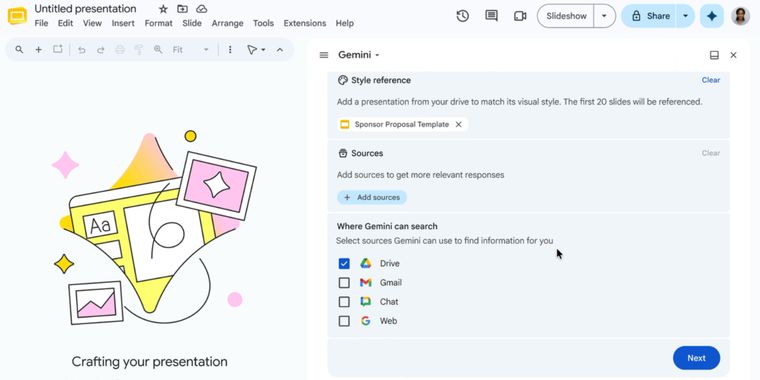Screen dimensions: 760x380
Task: Click the move to folder icon
Action: tap(182, 9)
